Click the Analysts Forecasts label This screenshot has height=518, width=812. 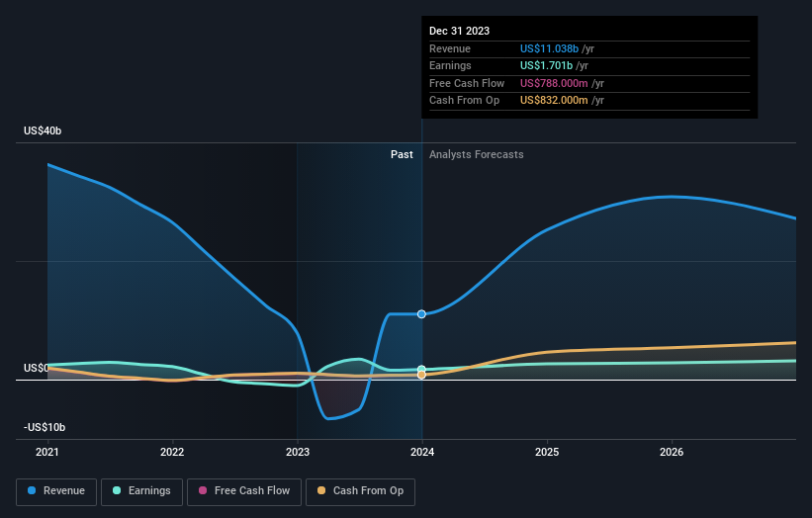coord(477,154)
